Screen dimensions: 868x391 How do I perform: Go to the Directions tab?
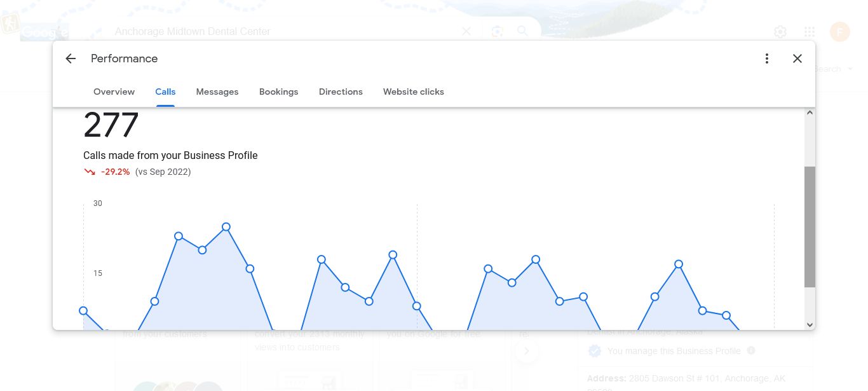pos(341,92)
